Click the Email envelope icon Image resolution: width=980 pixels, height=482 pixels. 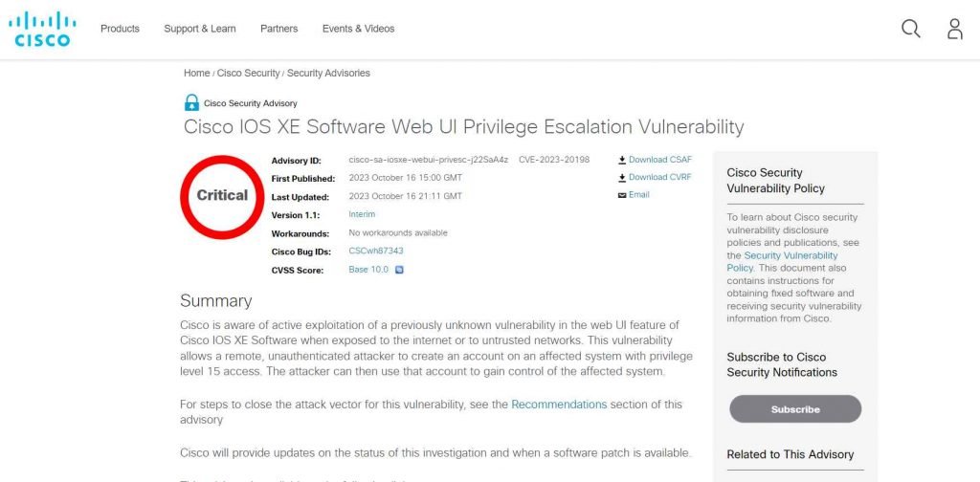coord(622,195)
